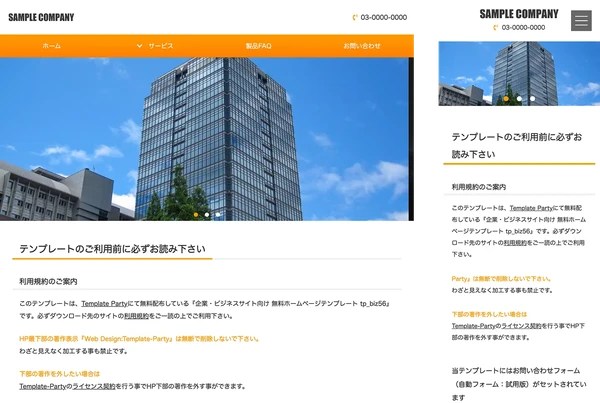Viewport: 600px width, 403px height.
Task: Open 利用規約 link in desktop paragraph
Action: pos(136,316)
